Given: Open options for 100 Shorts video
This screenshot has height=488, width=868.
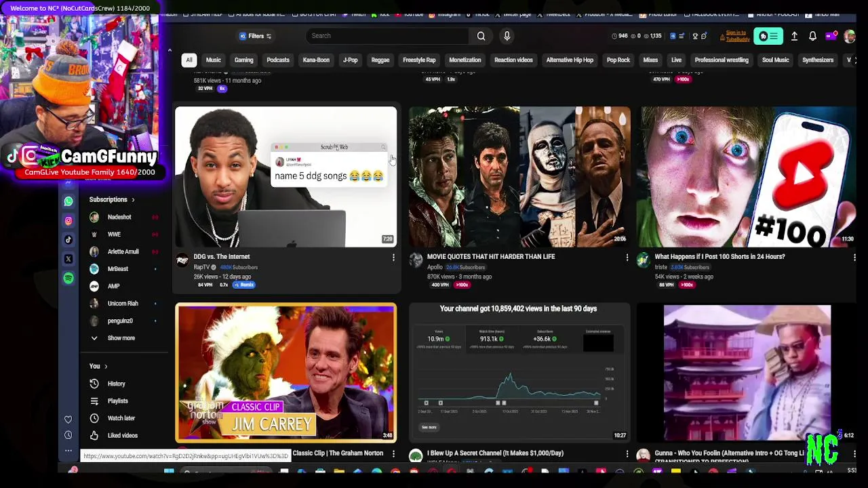Looking at the screenshot, I should tap(854, 258).
